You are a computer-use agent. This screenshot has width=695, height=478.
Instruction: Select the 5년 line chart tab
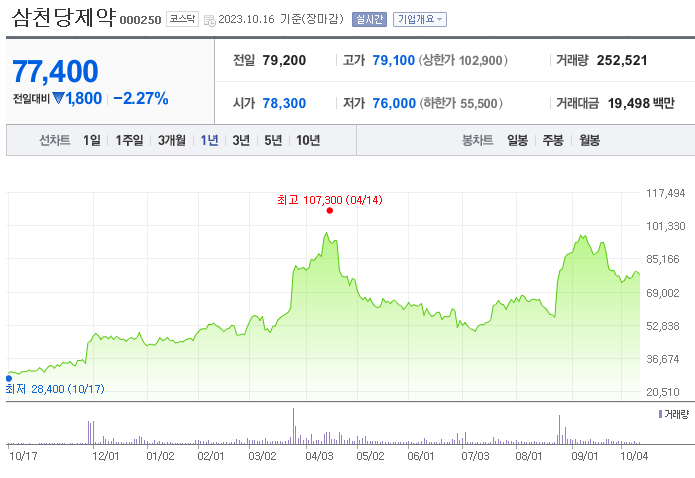coord(273,141)
